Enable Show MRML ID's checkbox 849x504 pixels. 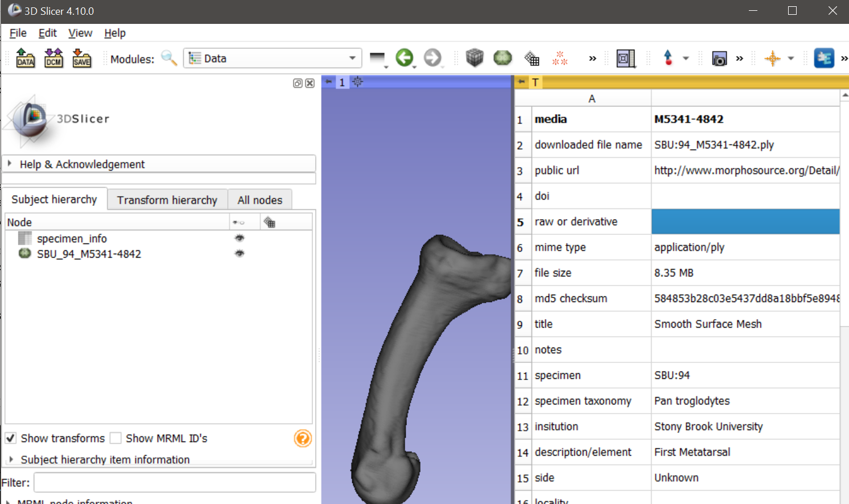[x=116, y=438]
